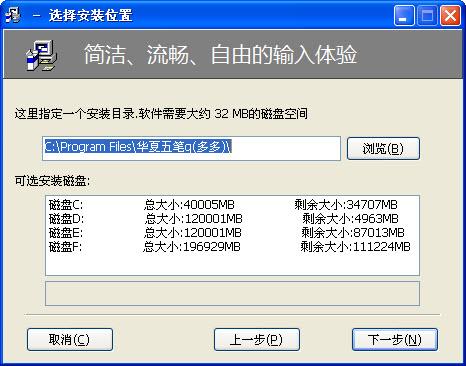Select 磁盘D: row in disk list
This screenshot has height=366, width=466.
[232, 219]
